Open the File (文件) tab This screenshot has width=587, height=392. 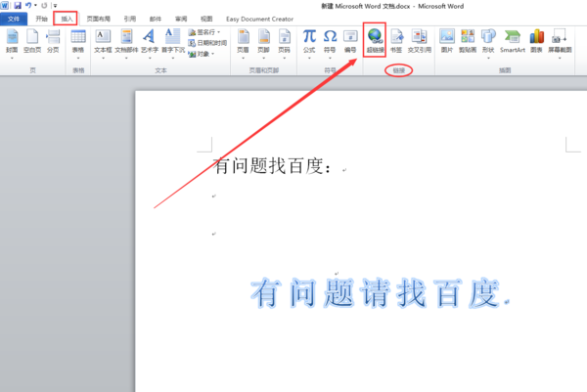click(x=14, y=19)
